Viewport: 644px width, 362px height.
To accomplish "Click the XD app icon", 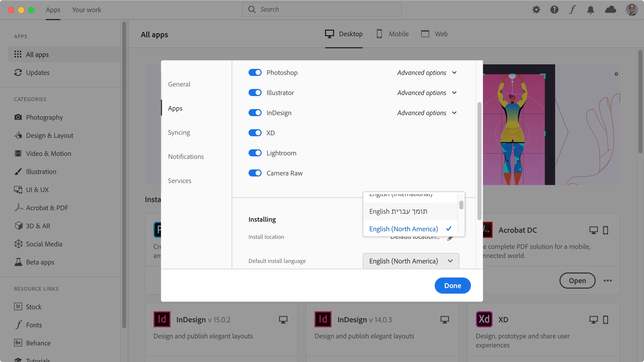I will click(x=484, y=319).
